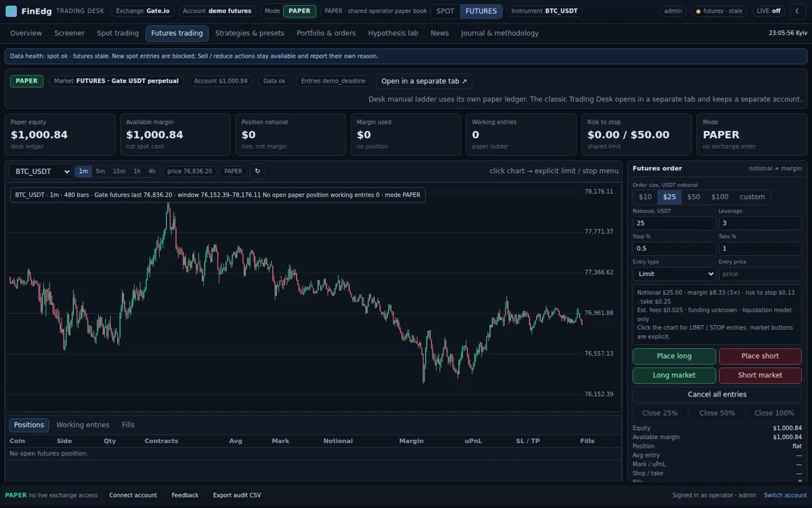
Task: Focus the Take % input field
Action: pyautogui.click(x=760, y=248)
